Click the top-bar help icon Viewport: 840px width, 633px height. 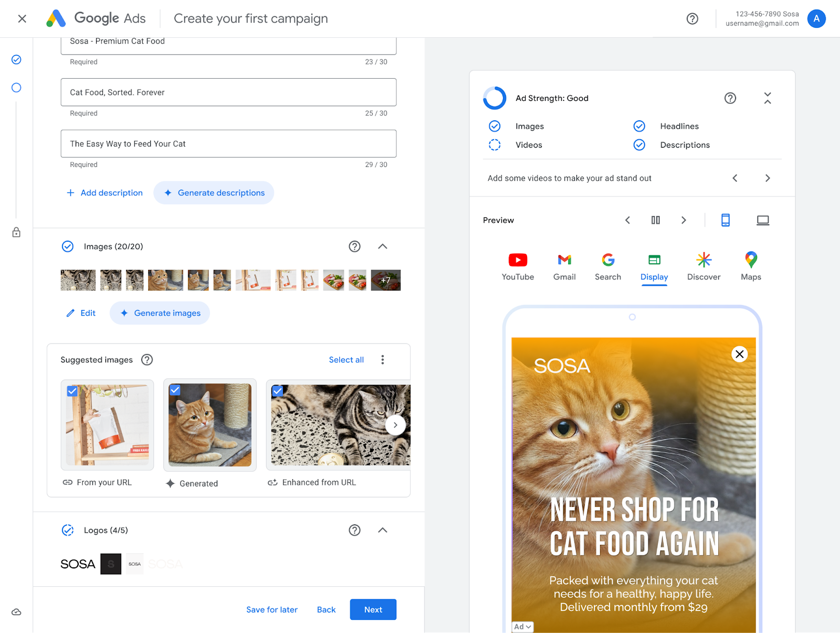[692, 19]
